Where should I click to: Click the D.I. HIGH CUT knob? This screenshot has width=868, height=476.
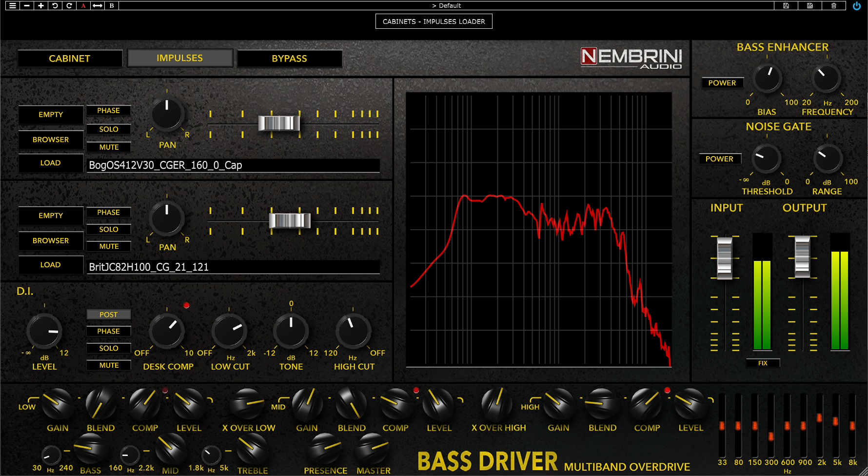(x=354, y=331)
